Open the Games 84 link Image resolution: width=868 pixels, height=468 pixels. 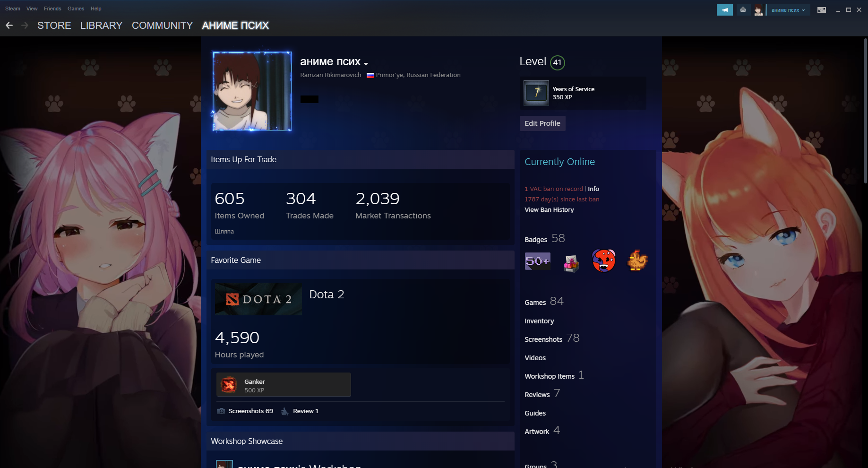(544, 302)
